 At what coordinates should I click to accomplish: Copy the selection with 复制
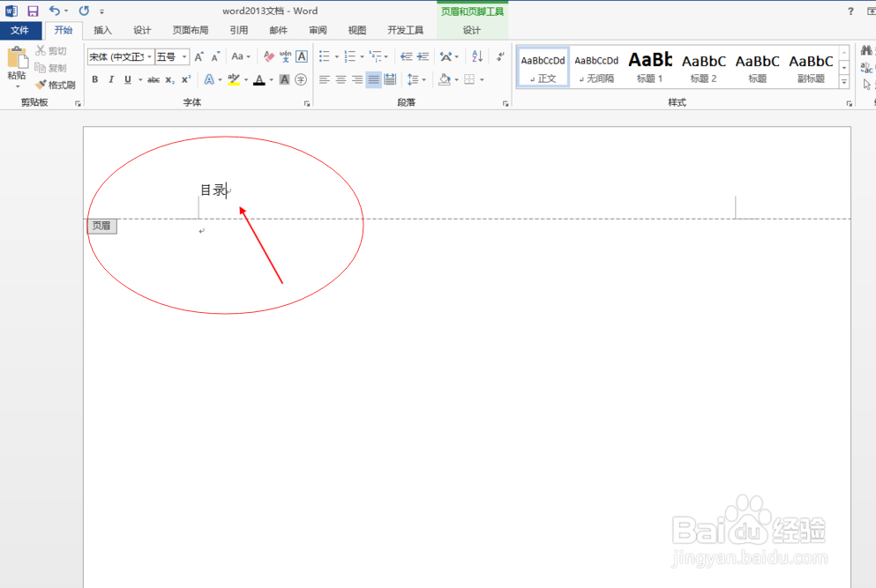point(51,68)
